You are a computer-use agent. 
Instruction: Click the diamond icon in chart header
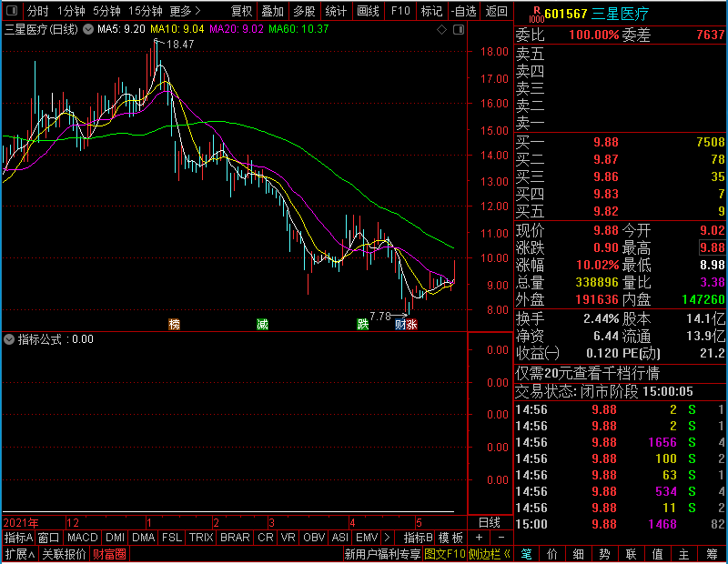point(441,30)
